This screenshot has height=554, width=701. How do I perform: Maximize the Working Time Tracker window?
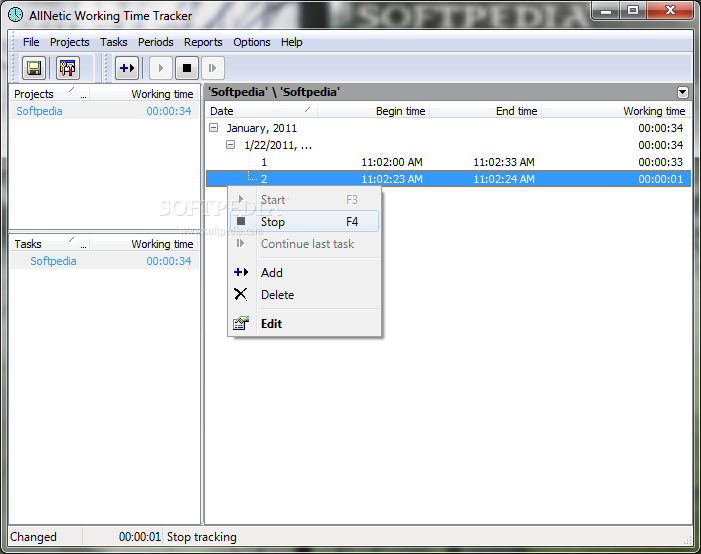633,10
